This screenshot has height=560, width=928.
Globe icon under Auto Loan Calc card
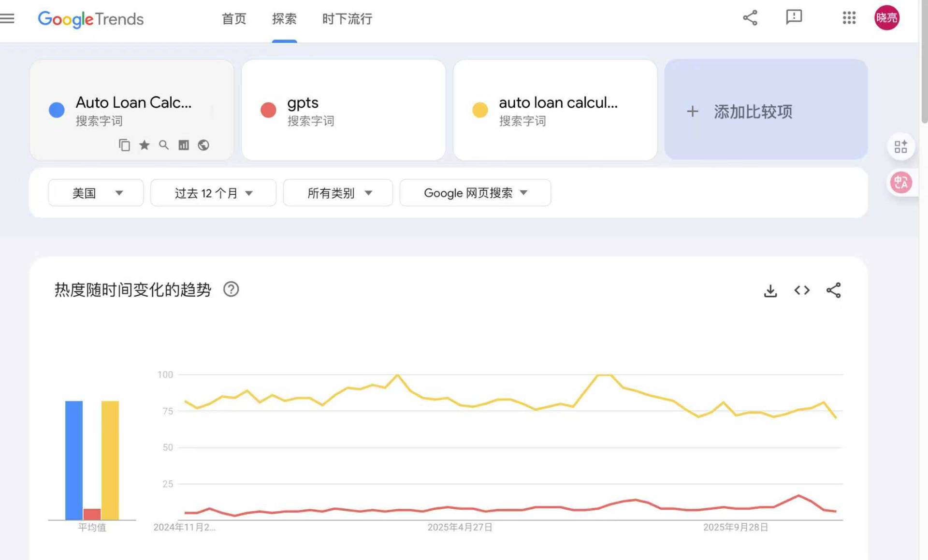203,145
